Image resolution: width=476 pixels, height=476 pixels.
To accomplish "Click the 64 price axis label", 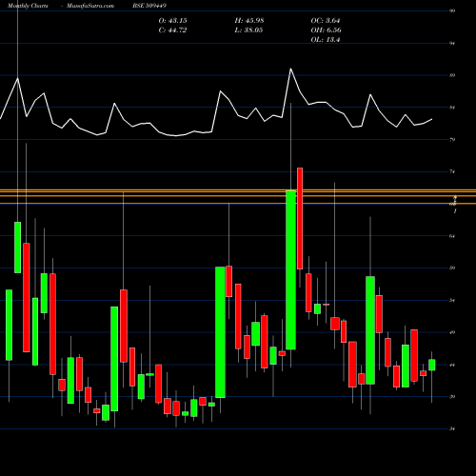I will coord(452,236).
